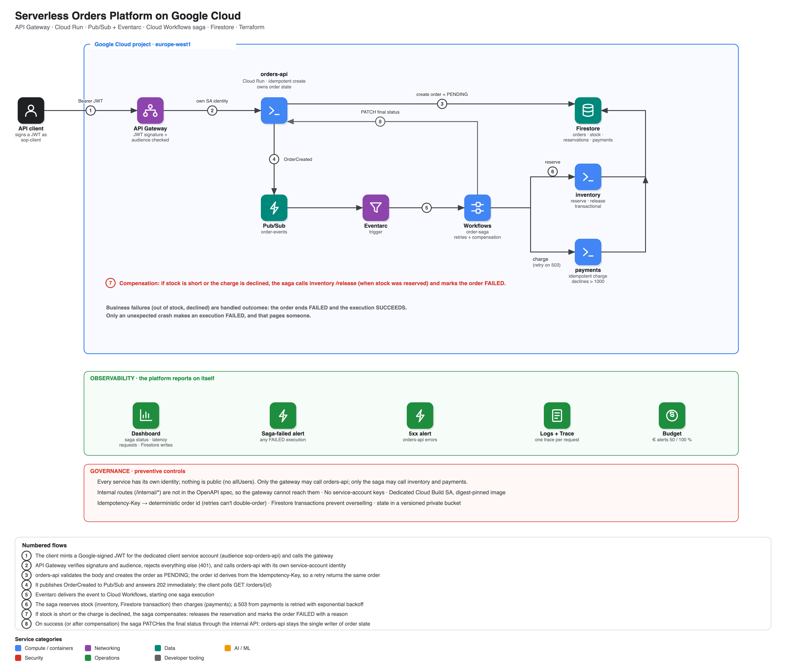Click the Compute / containers blue swatch
This screenshot has width=787, height=672.
[18, 648]
